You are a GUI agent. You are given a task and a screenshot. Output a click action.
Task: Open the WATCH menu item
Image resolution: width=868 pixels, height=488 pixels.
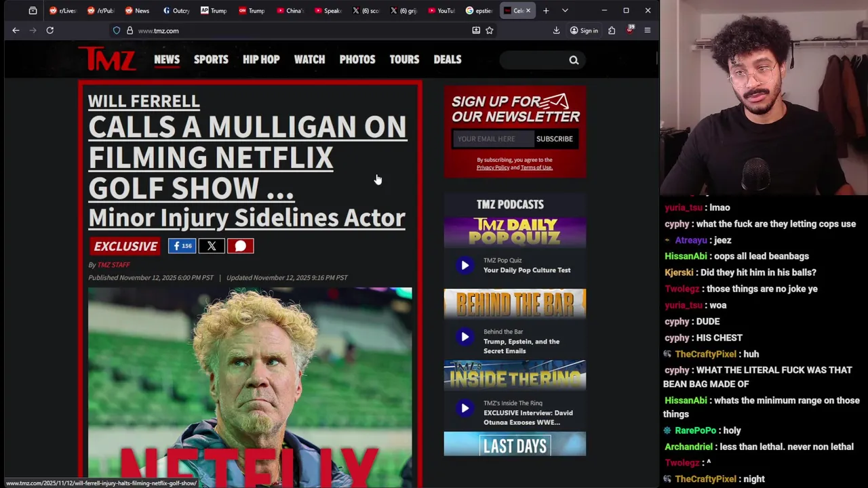coord(309,60)
